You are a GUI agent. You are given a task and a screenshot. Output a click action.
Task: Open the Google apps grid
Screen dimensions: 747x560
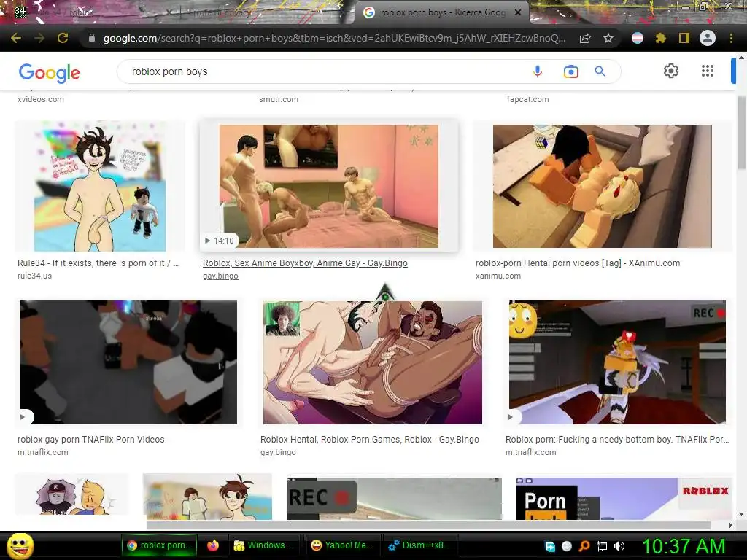tap(708, 71)
